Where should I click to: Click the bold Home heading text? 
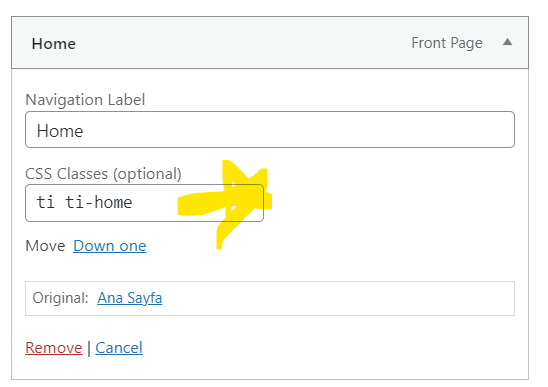point(54,44)
